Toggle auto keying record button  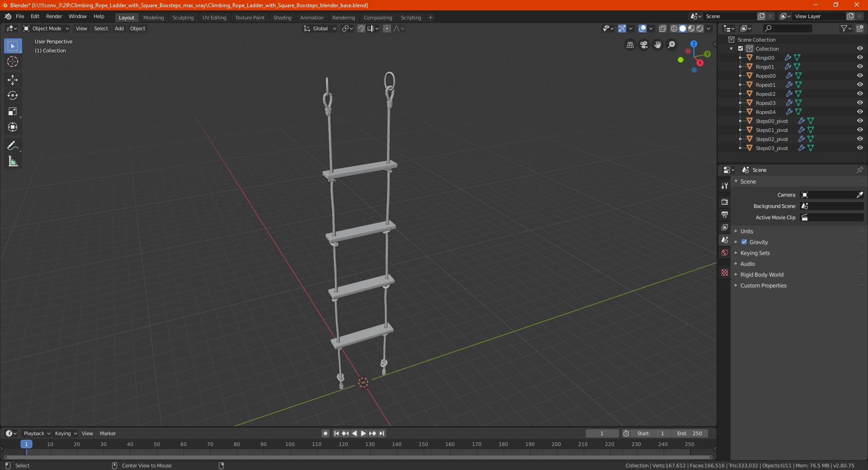click(x=325, y=433)
